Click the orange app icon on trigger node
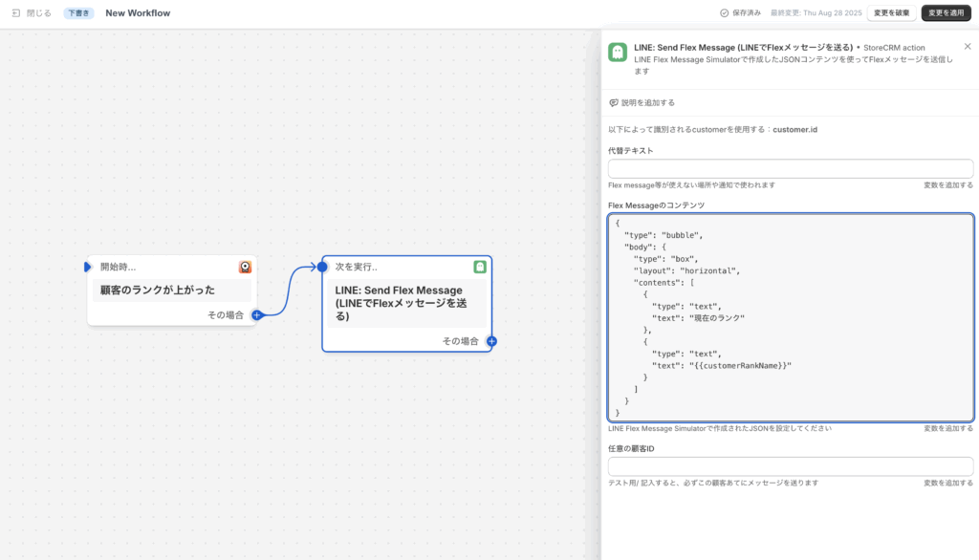The image size is (979, 560). tap(246, 268)
